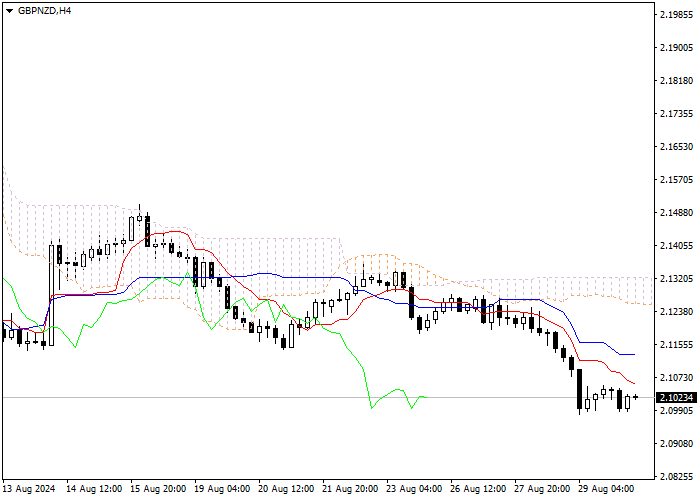Click price scale value 2.18180
Image resolution: width=700 pixels, height=500 pixels.
click(676, 81)
